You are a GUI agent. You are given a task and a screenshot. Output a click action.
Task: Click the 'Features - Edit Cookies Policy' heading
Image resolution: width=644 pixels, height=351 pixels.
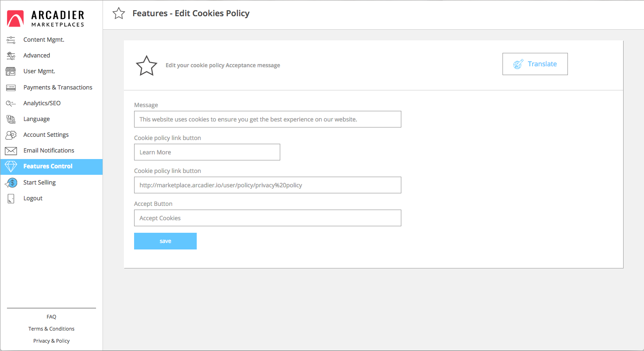(191, 13)
